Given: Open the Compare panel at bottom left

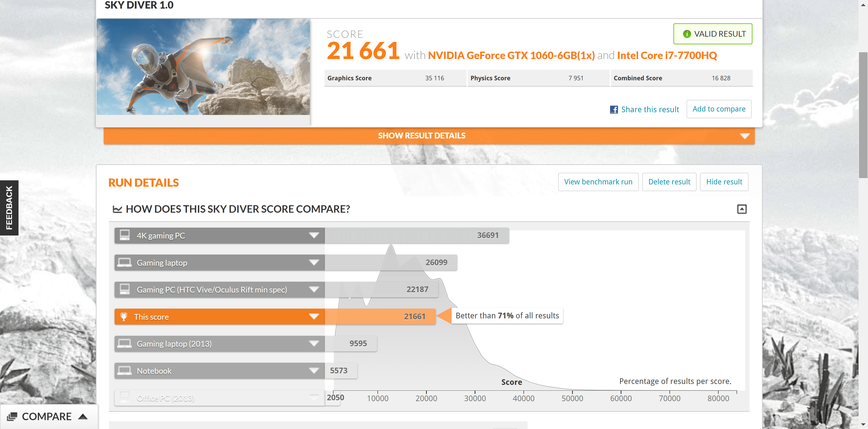Looking at the screenshot, I should pos(47,417).
